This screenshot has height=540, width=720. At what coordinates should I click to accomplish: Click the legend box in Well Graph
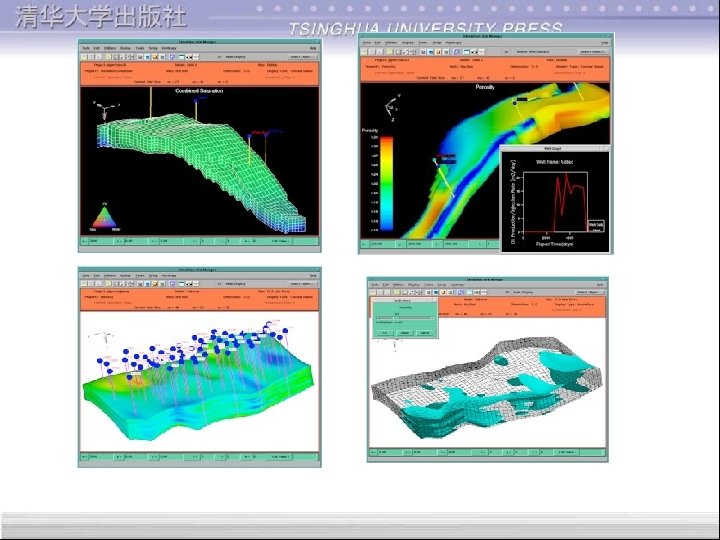click(596, 225)
